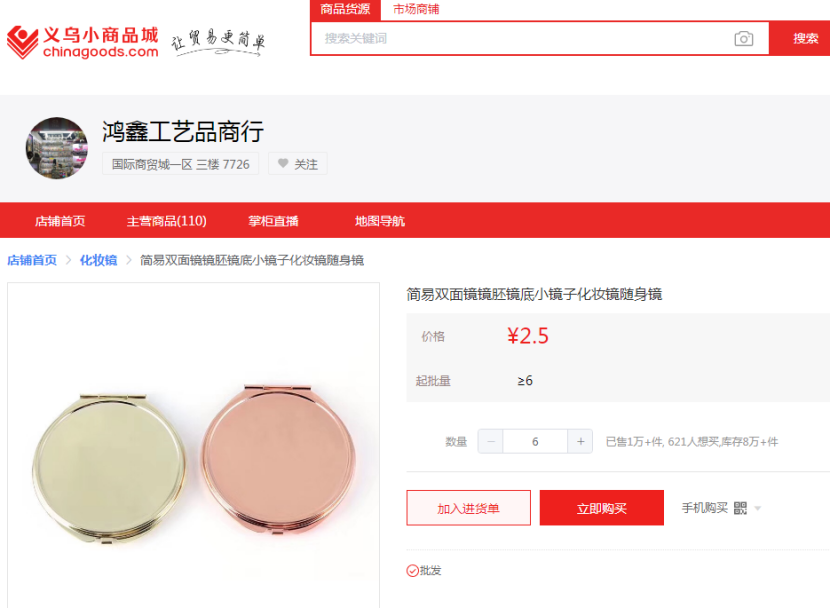
Task: Click the 立即购买 buy now button
Action: [x=602, y=508]
